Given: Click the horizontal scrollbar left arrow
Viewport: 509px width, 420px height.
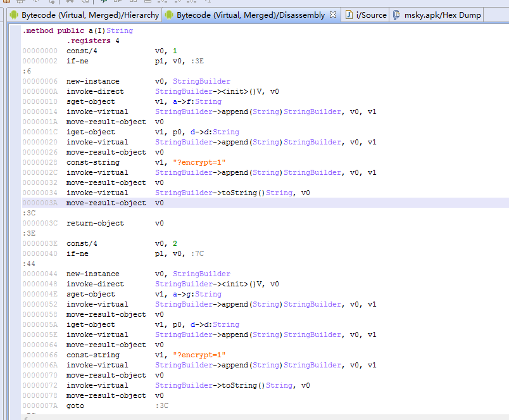Looking at the screenshot, I should 26,417.
